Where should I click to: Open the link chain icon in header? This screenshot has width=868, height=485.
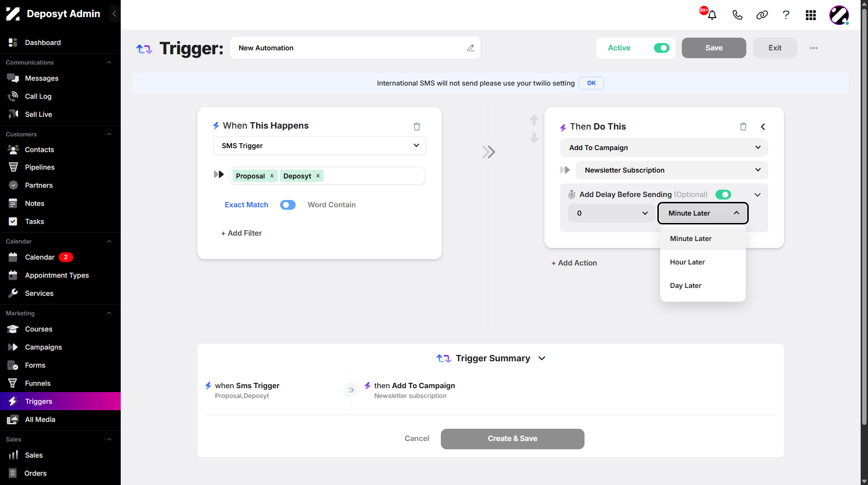click(762, 15)
